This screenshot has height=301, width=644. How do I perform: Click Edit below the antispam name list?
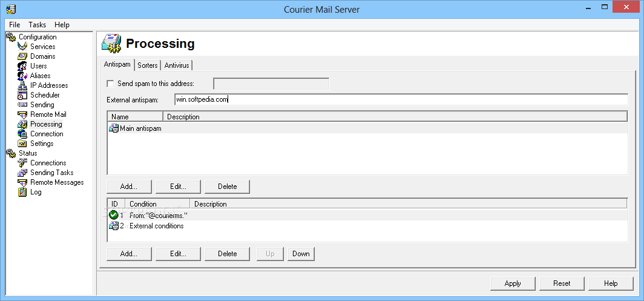click(178, 187)
